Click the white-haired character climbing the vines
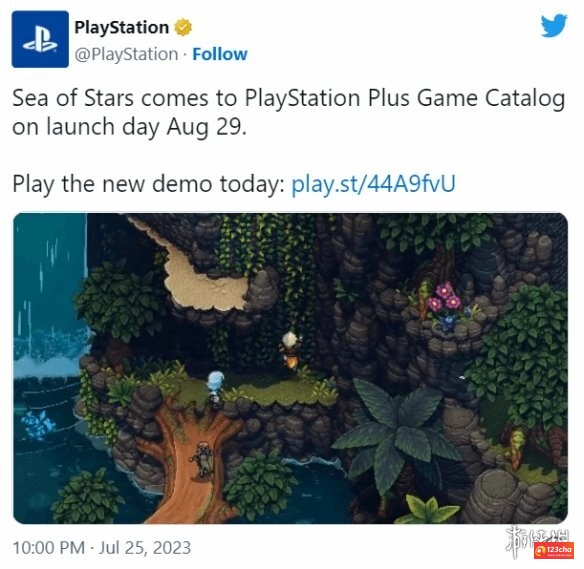This screenshot has height=569, width=584. point(290,350)
